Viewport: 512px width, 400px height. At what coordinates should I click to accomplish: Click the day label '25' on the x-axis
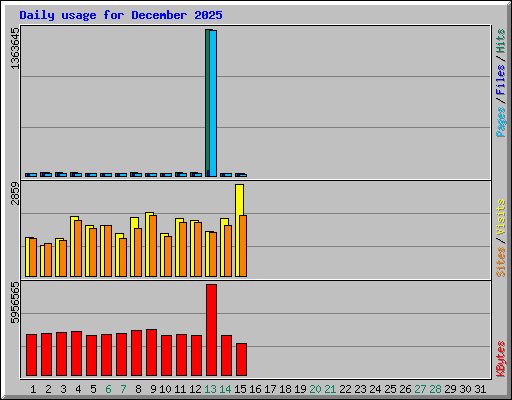[390, 389]
